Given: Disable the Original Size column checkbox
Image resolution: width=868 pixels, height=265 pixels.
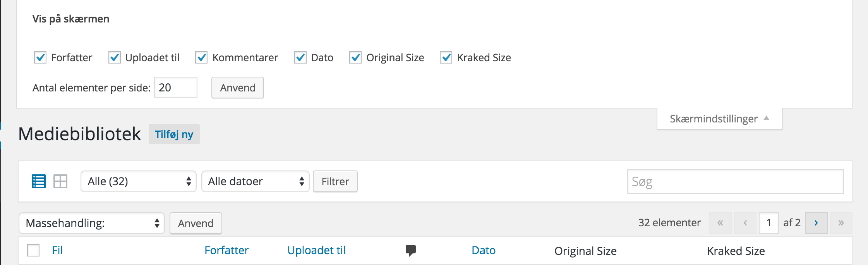Looking at the screenshot, I should click(355, 57).
